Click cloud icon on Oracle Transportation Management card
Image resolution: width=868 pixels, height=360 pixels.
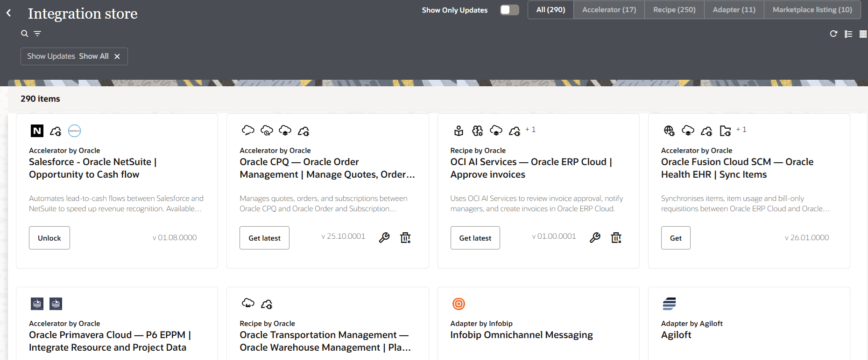tap(248, 303)
